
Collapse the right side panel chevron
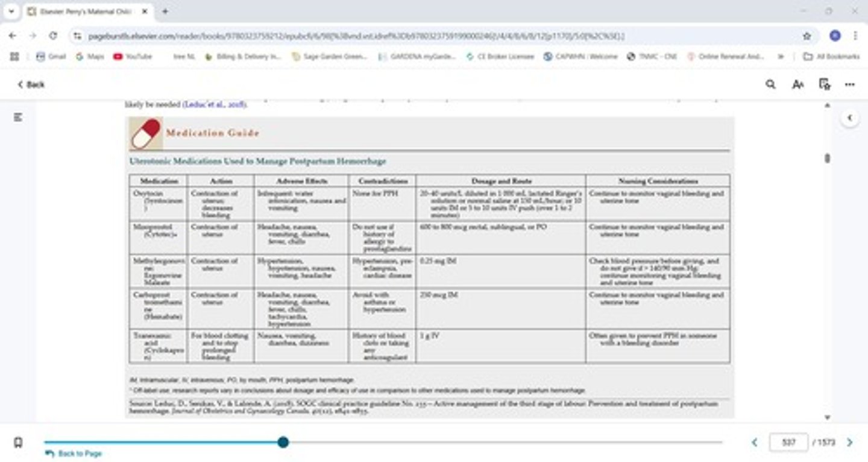click(x=850, y=118)
